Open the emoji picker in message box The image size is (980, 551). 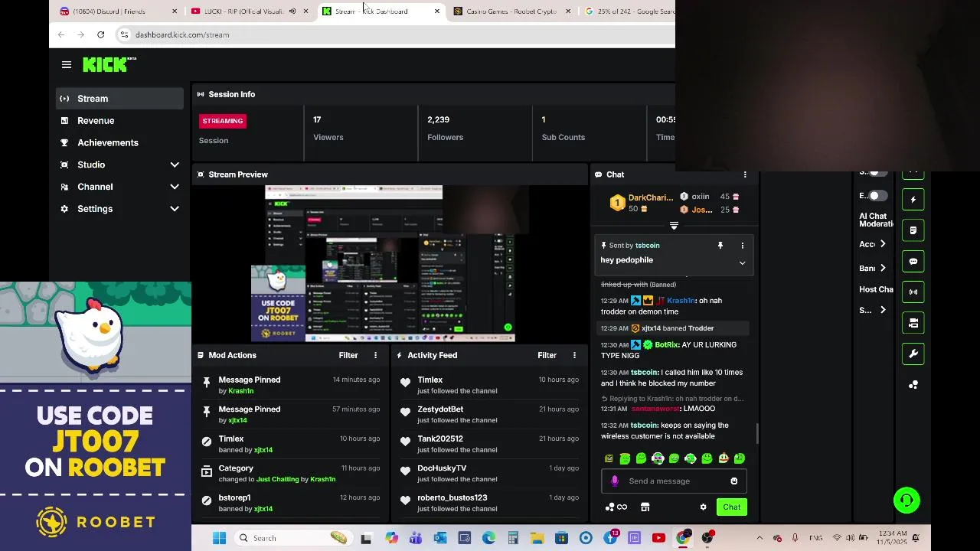coord(733,481)
